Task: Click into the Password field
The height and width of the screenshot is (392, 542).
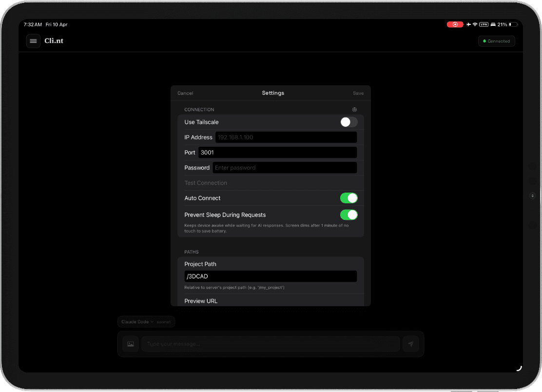Action: point(285,168)
